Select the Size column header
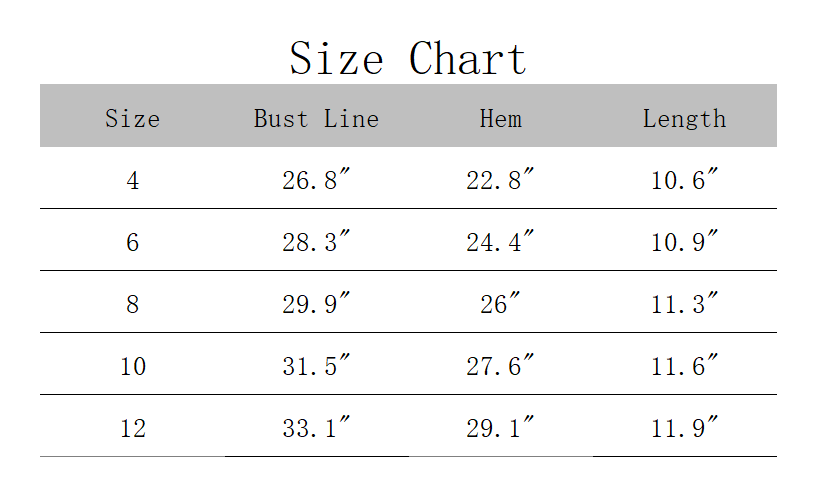Image resolution: width=817 pixels, height=499 pixels. pyautogui.click(x=132, y=118)
